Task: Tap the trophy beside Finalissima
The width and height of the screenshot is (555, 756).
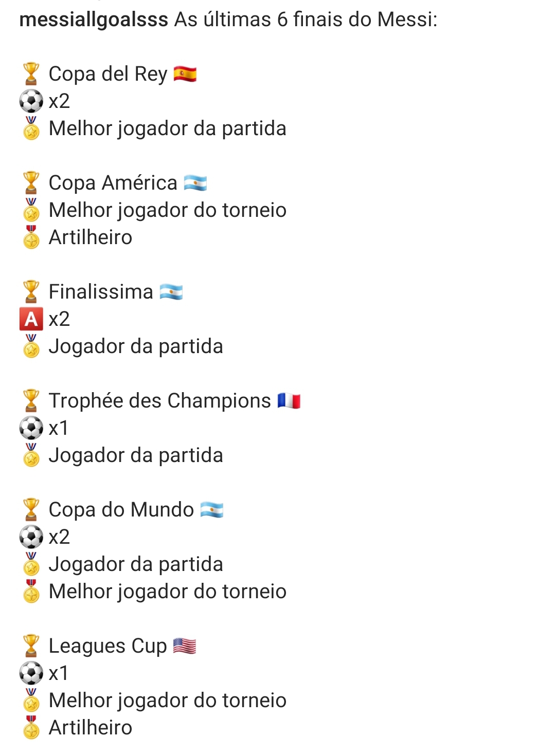Action: [31, 292]
